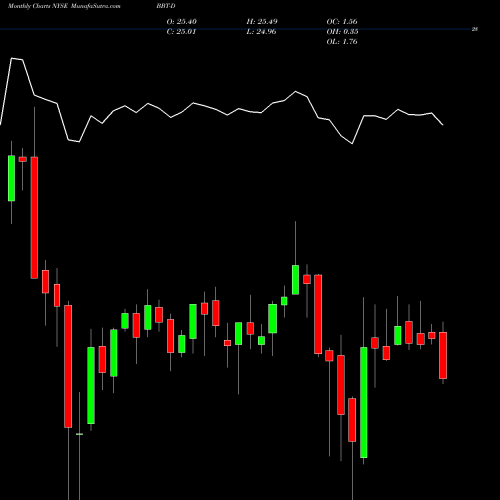The image size is (500, 500).
Task: Click the price axis label near the horizontal line
Action: tap(475, 29)
